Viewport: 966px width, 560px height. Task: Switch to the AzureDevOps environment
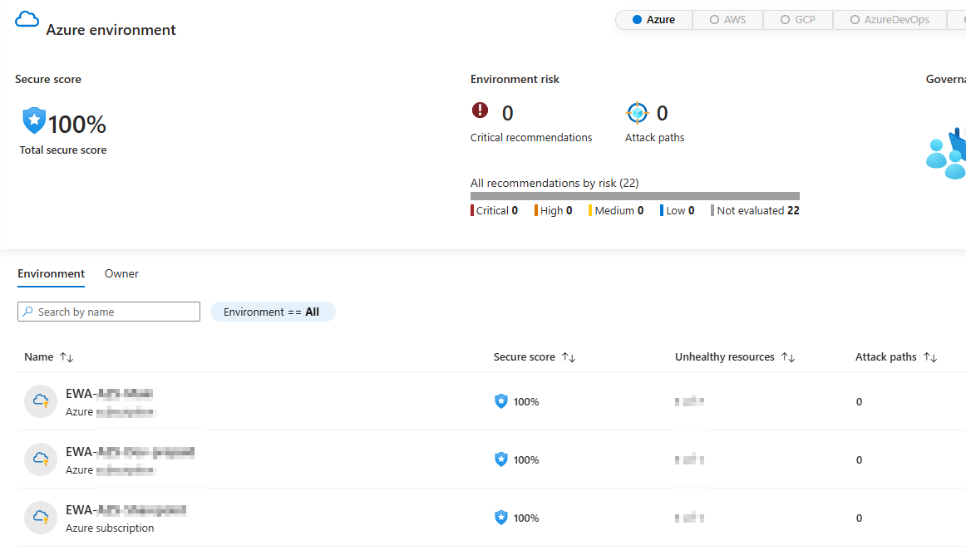[889, 19]
